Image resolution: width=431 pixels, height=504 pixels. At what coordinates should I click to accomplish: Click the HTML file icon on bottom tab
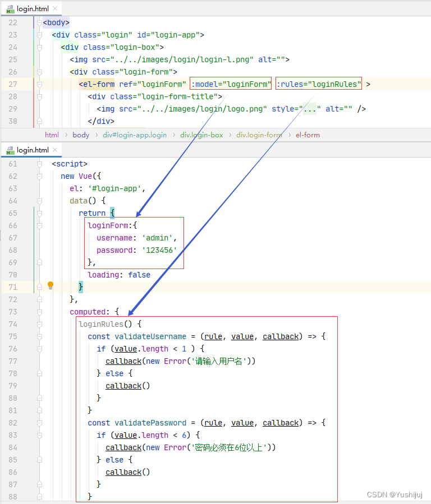10,150
